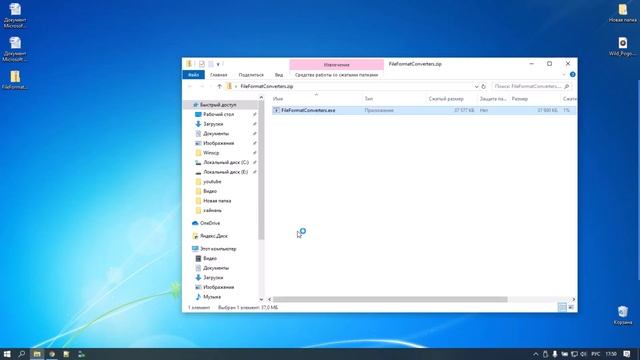Click the magnifier icon in search box
The height and width of the screenshot is (360, 640).
[567, 87]
